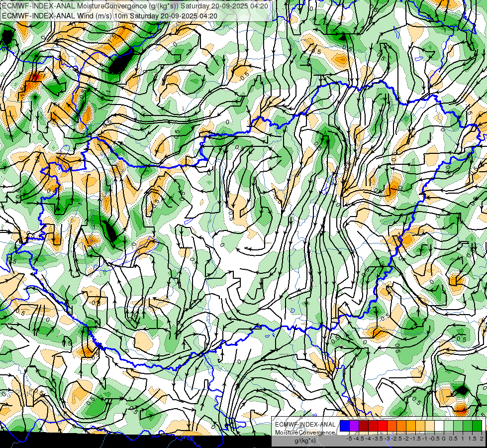Click the ECMWF-INDEX-ANAL label in the legend
The image size is (487, 448).
pos(305,425)
